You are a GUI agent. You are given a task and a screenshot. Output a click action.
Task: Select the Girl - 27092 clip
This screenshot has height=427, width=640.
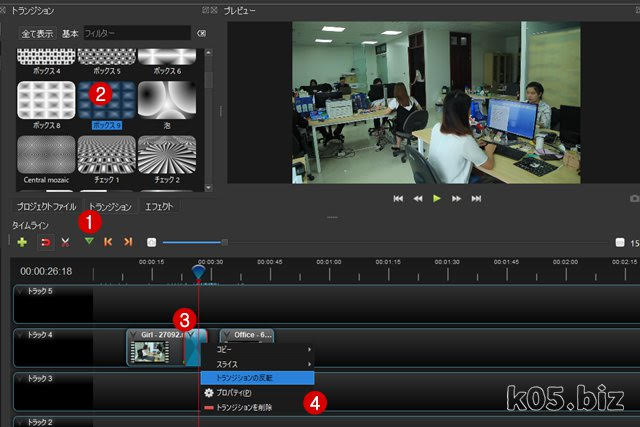coord(156,347)
